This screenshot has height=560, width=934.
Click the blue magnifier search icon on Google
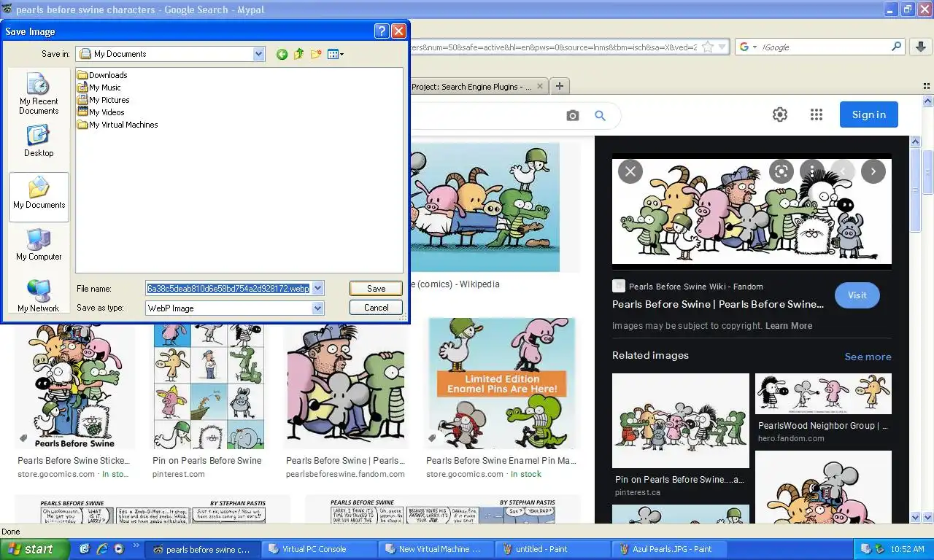[600, 116]
